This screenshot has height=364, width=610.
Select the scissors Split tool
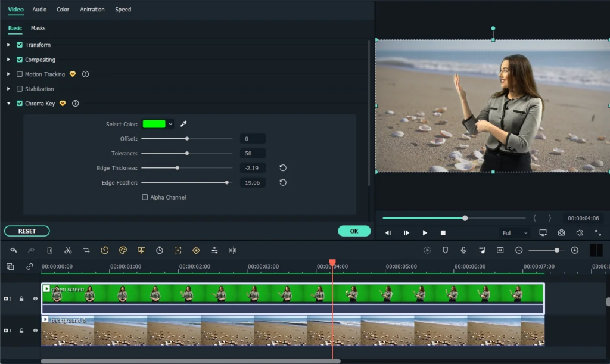click(68, 250)
